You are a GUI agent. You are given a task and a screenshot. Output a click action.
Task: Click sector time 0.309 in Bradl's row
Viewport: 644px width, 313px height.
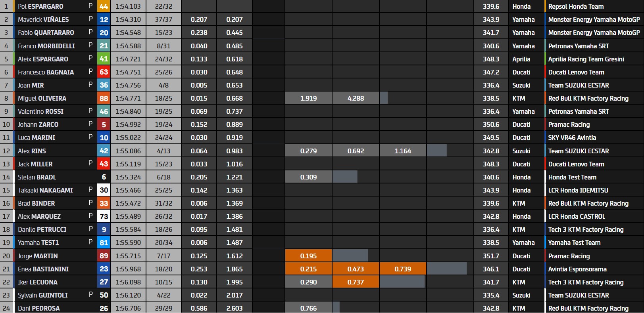click(308, 177)
